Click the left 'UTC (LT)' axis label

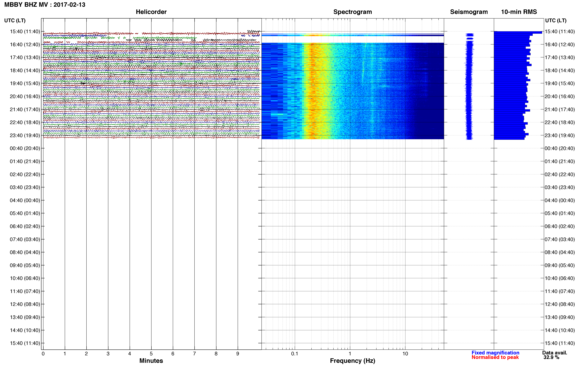pos(15,20)
